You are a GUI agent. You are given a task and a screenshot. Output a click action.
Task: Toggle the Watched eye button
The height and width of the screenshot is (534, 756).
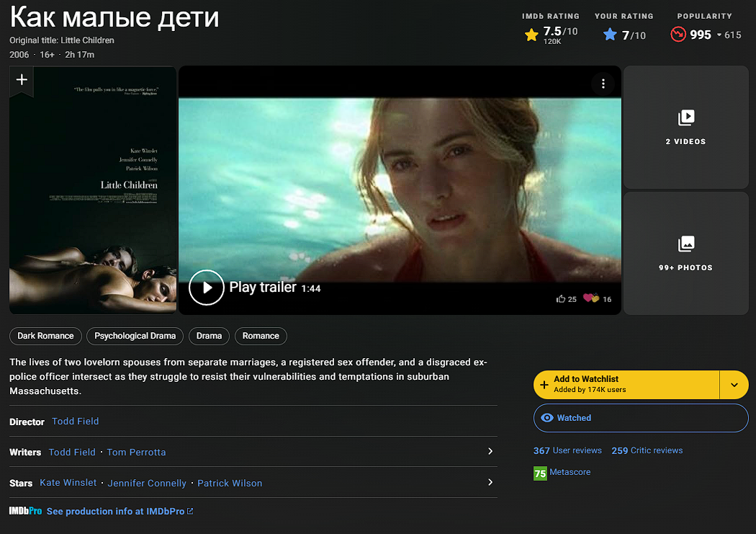[x=641, y=418]
